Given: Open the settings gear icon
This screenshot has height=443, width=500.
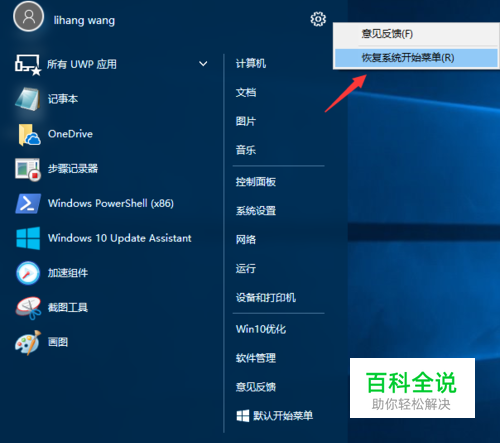Looking at the screenshot, I should (x=318, y=19).
